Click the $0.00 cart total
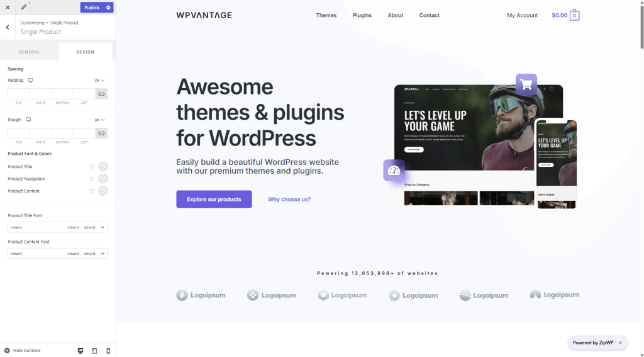 click(559, 15)
